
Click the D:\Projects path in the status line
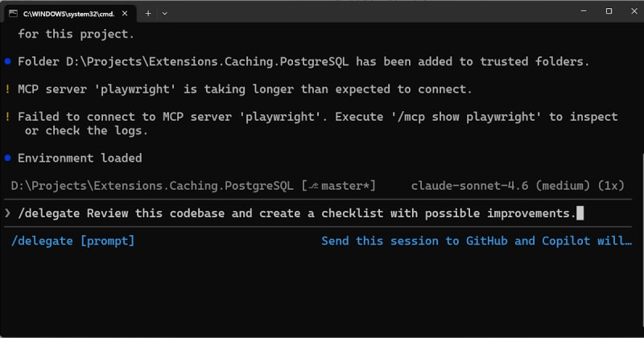[x=153, y=186]
